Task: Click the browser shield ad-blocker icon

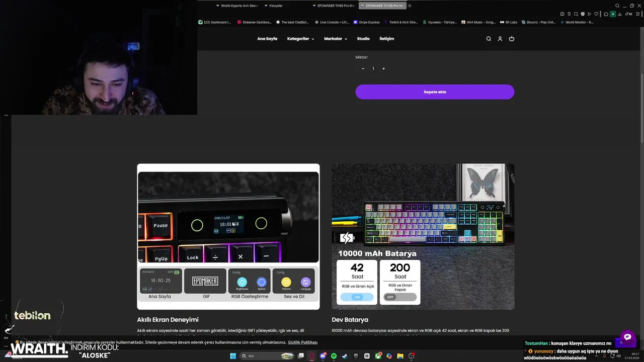Action: (583, 14)
